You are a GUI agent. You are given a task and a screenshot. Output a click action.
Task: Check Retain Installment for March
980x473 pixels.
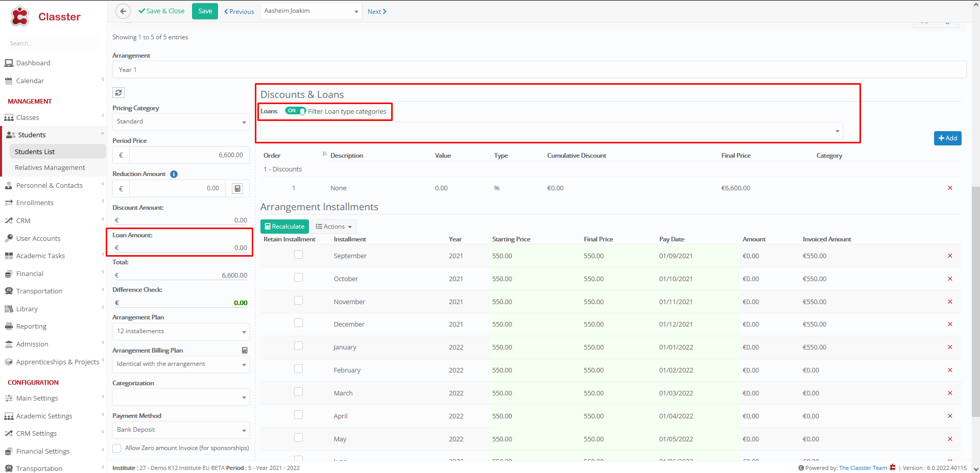coord(298,392)
